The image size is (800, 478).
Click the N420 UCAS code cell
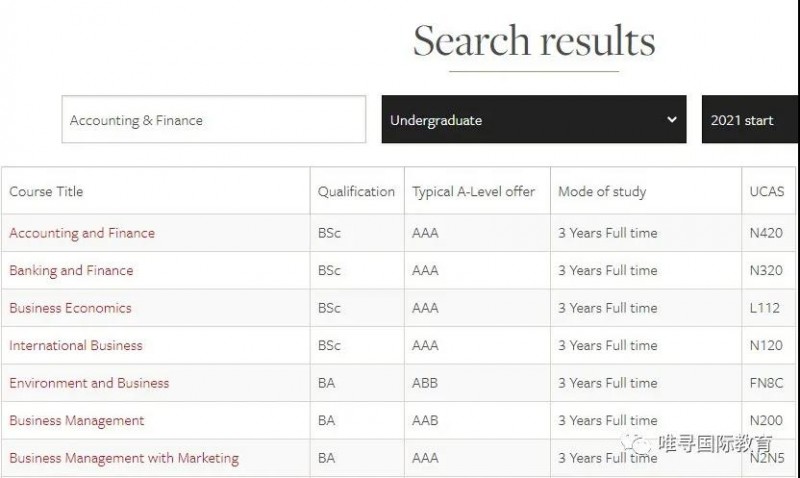point(766,233)
